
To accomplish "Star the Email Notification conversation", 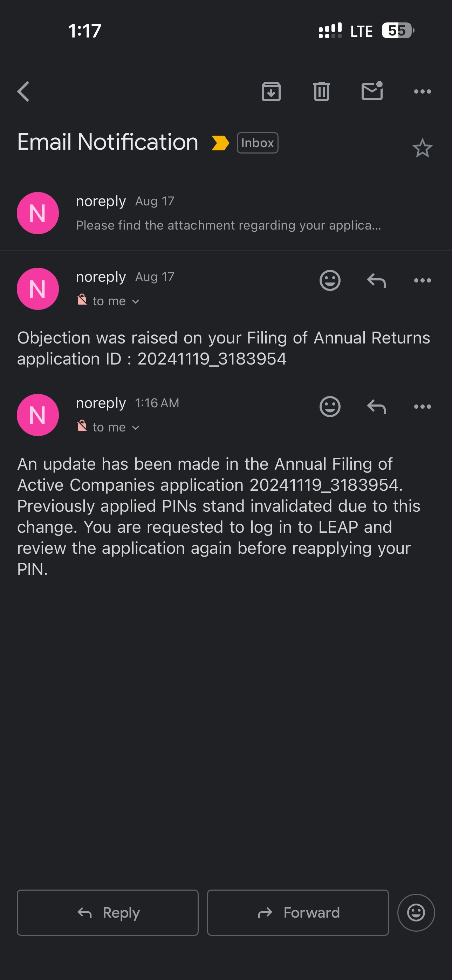I will coord(422,148).
